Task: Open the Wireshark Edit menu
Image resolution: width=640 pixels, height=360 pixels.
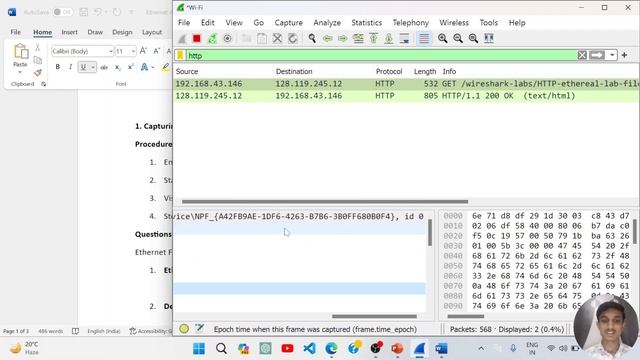Action: (x=207, y=23)
